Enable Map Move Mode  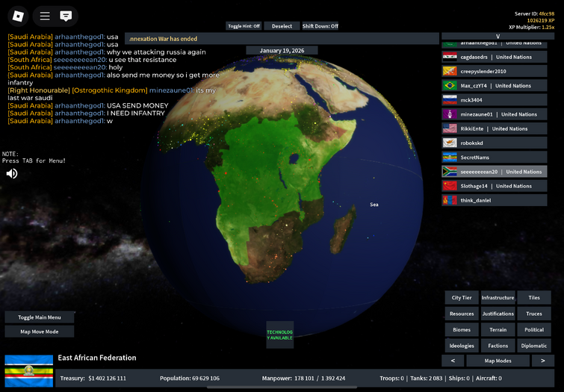coord(40,332)
